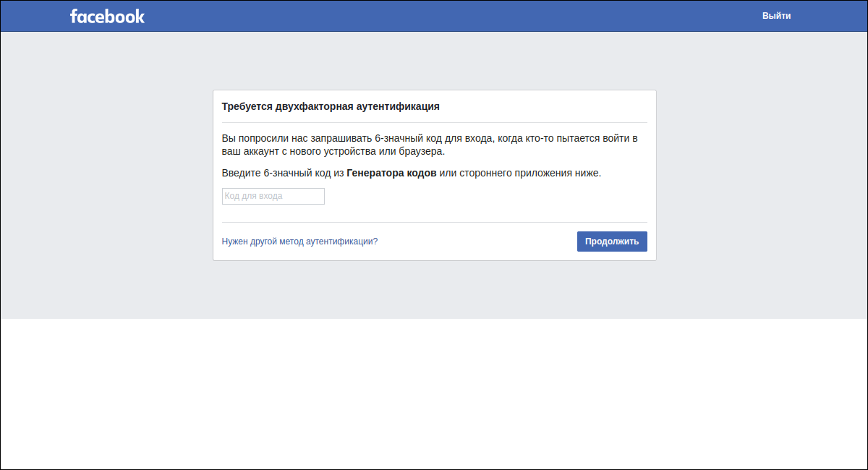
Task: Click the Код для входа input field
Action: coord(273,196)
